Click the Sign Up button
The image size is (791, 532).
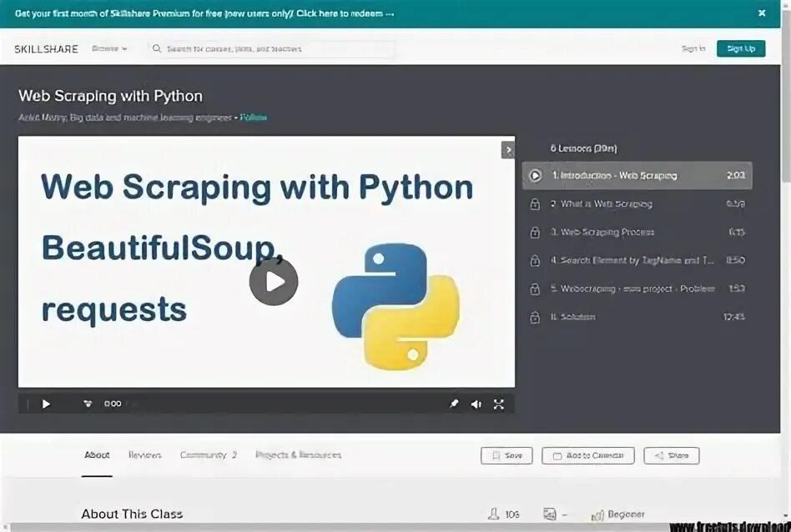[741, 48]
